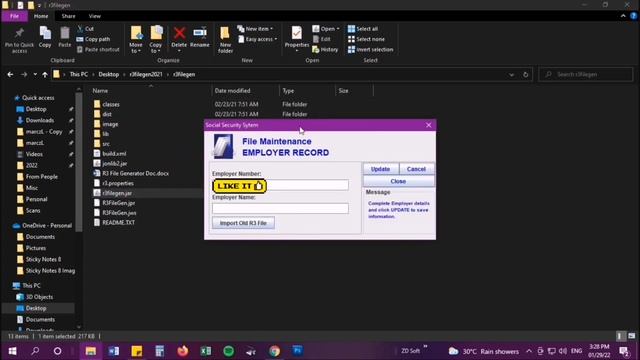Click the Employer Name input field

280,209
